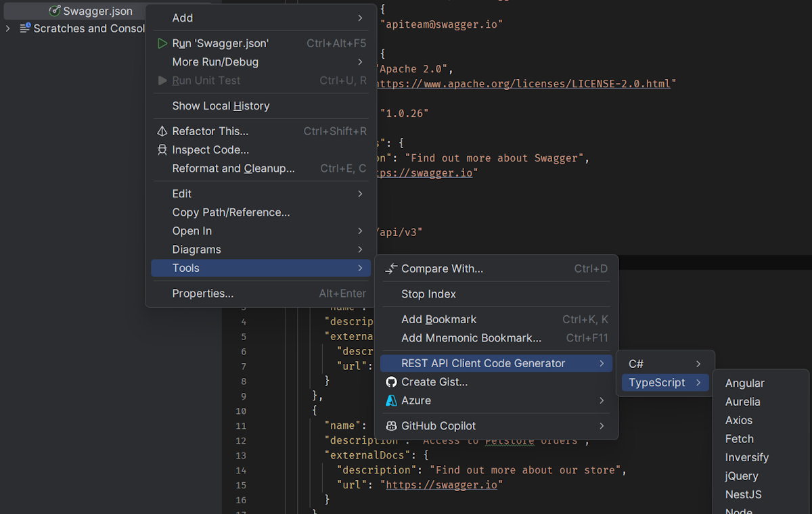Click the GitHub Copilot icon
Viewport: 812px width, 514px height.
[x=391, y=426]
